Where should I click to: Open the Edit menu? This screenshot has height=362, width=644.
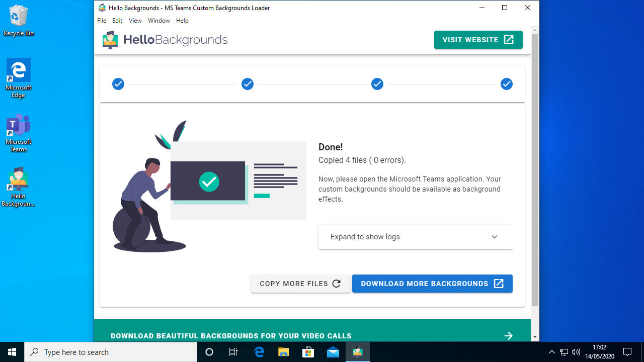click(x=117, y=21)
